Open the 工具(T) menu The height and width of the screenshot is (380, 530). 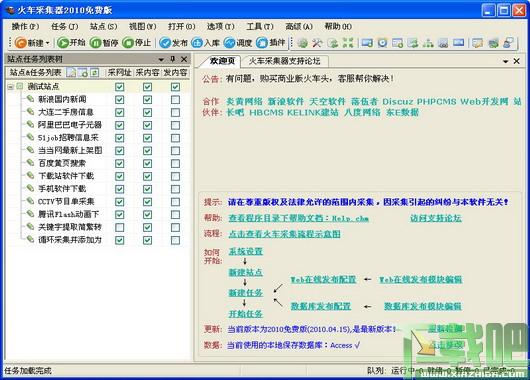click(x=260, y=26)
